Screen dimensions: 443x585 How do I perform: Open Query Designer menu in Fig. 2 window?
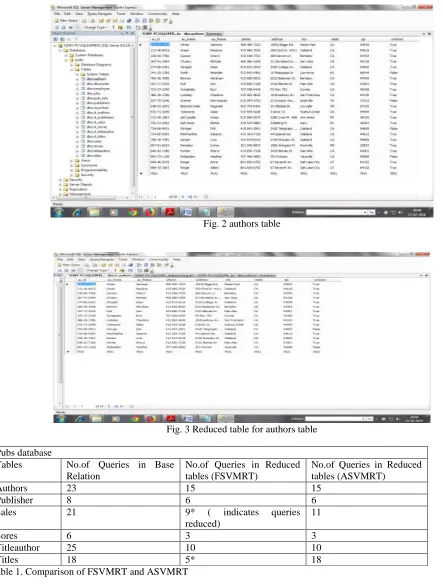99,14
